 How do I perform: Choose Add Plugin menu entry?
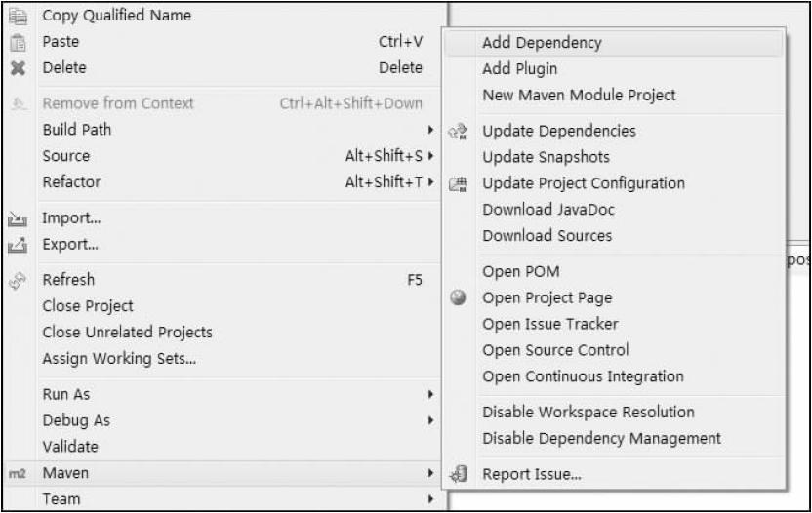[x=519, y=69]
